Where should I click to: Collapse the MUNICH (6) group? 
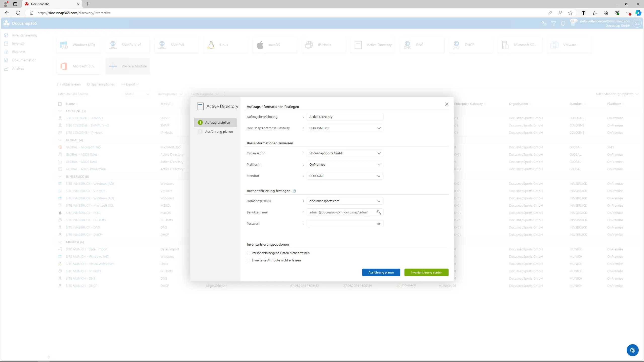(60, 242)
